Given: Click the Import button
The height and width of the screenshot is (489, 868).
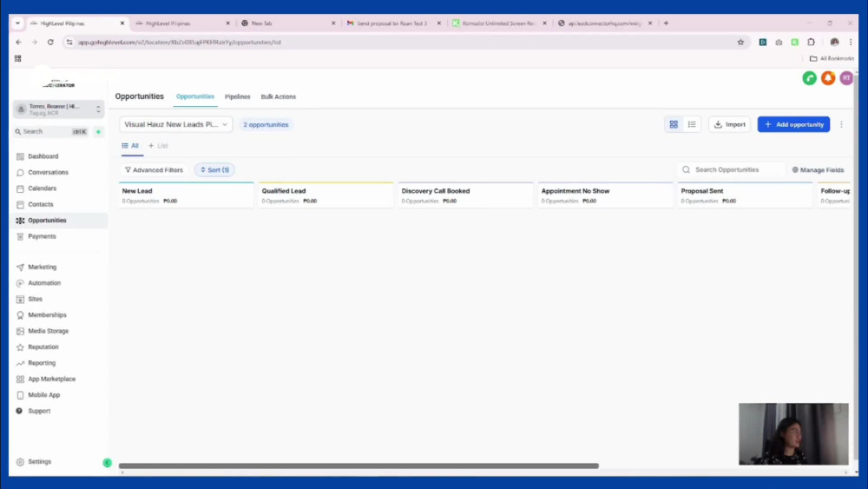Looking at the screenshot, I should 730,124.
